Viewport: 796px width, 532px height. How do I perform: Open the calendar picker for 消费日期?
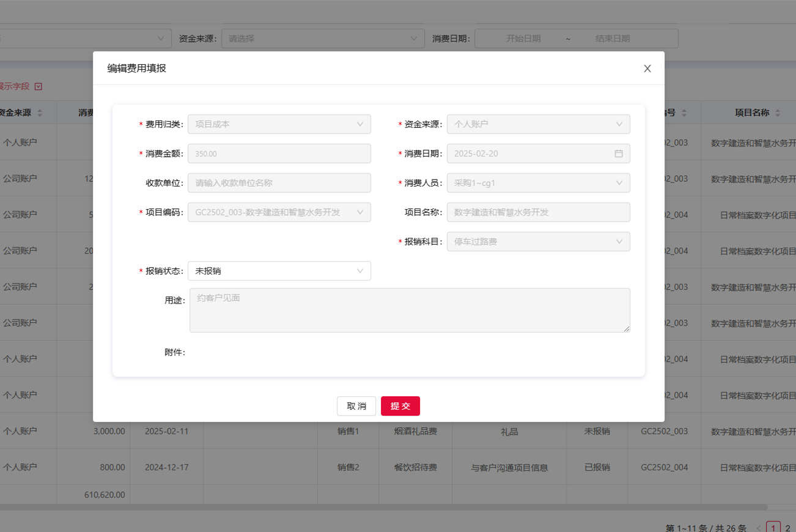point(619,153)
